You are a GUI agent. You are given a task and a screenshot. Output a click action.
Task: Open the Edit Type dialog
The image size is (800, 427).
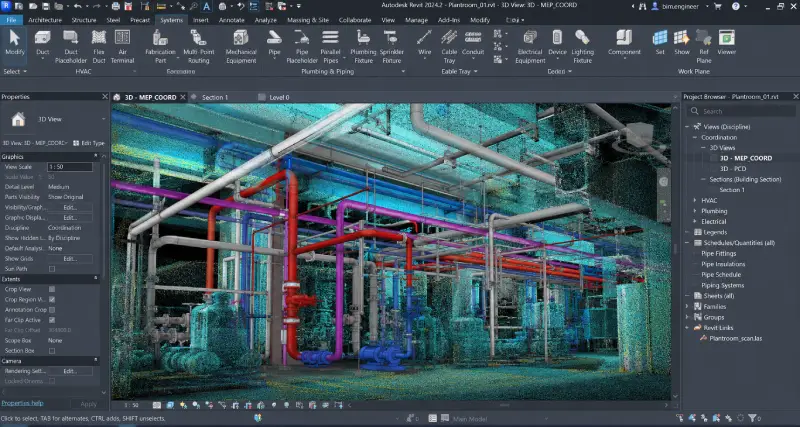(x=89, y=143)
